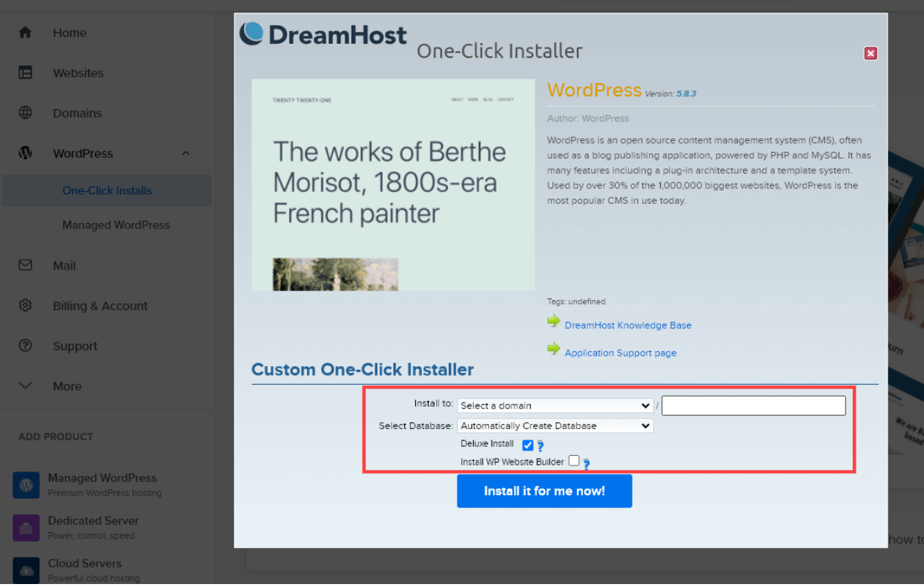Select the Dedicated Server product icon
924x587 pixels.
[x=25, y=528]
